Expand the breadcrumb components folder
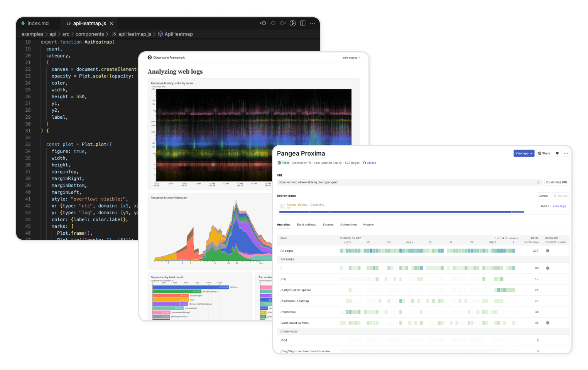 [90, 34]
